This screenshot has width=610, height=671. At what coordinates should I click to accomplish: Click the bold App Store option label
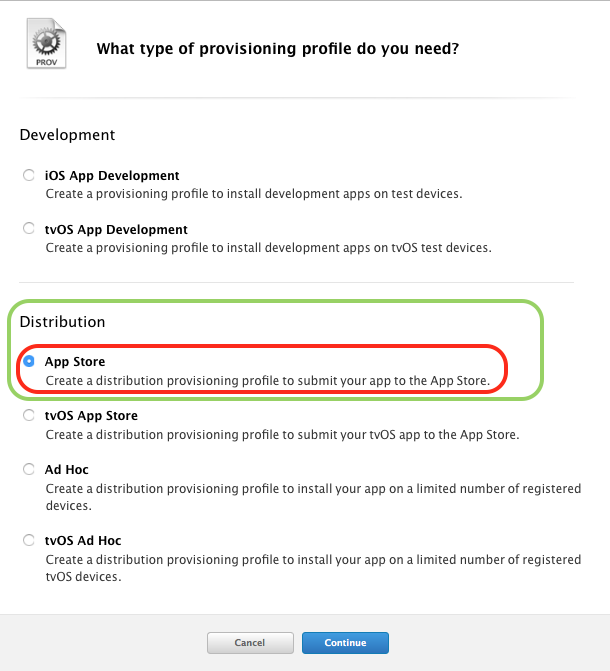[75, 362]
